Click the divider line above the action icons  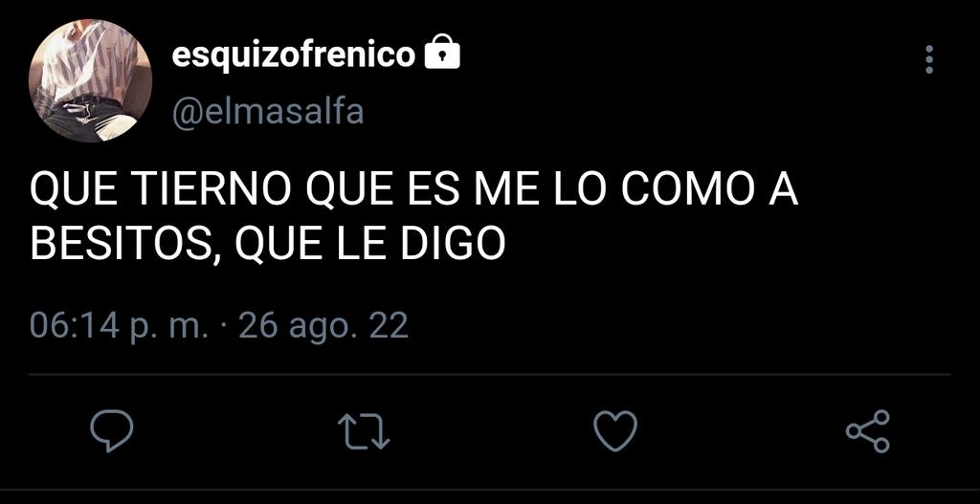point(490,375)
